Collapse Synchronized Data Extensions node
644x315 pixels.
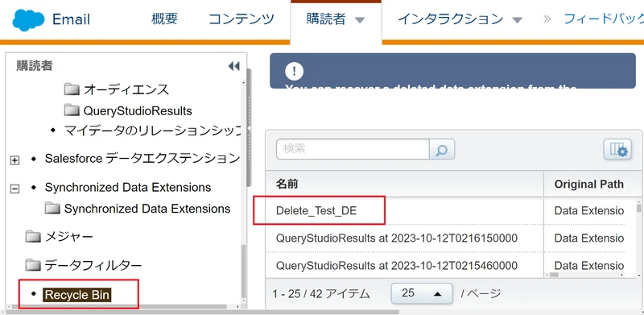pos(14,189)
